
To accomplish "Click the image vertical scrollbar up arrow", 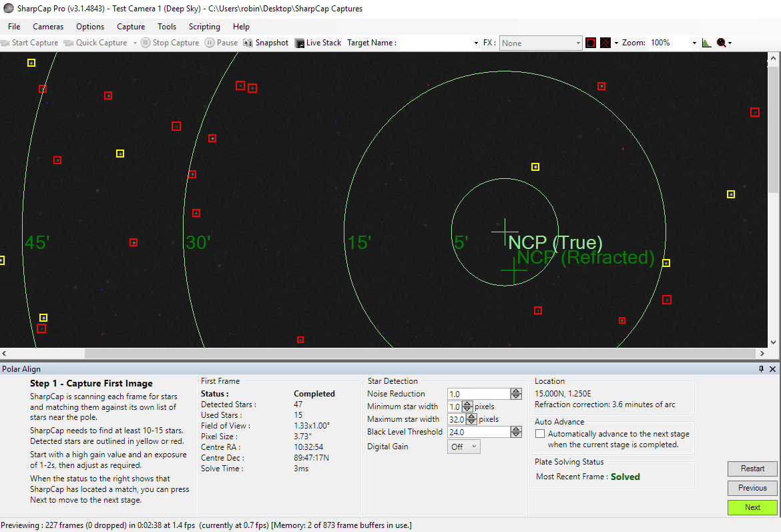I will [773, 58].
